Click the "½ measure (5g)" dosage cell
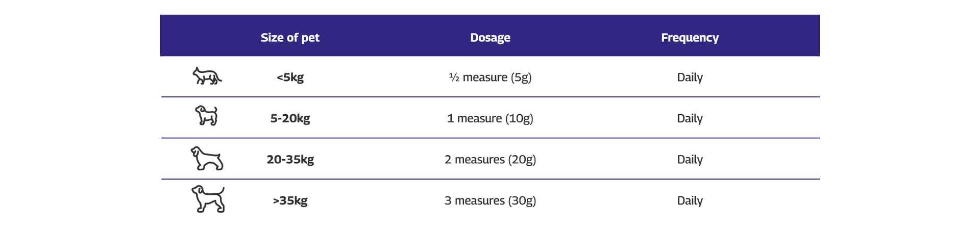Viewport: 980px width, 230px height. [490, 78]
